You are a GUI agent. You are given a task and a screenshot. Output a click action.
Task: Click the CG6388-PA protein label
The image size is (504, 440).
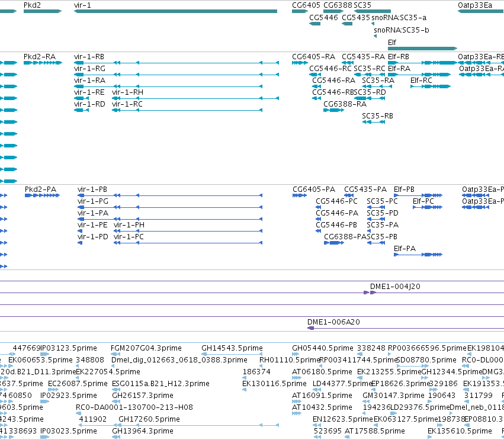(x=345, y=237)
